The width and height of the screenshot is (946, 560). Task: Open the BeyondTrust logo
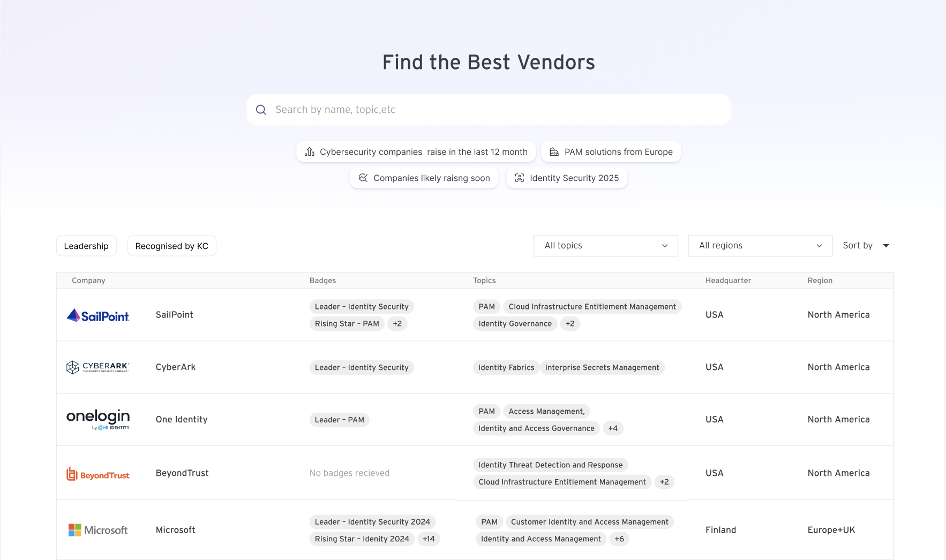pos(98,474)
